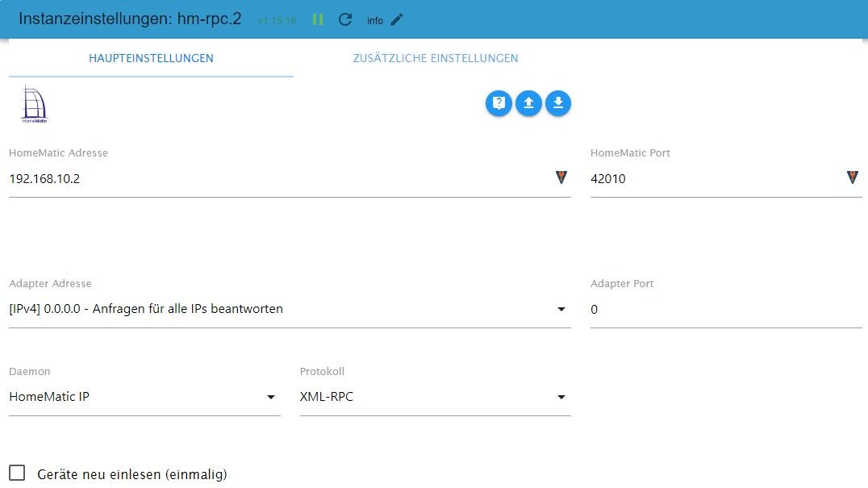Expand the Protokoll dropdown
The width and height of the screenshot is (868, 488).
click(435, 397)
